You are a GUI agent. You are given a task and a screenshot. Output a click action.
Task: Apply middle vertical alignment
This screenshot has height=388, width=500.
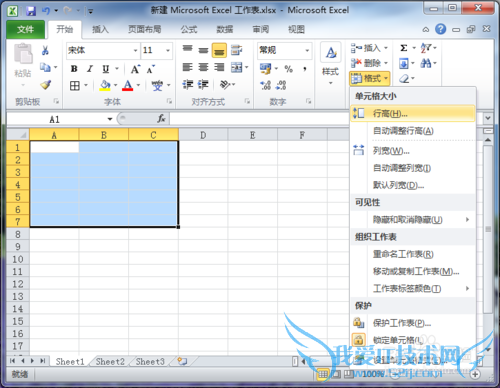click(x=203, y=50)
